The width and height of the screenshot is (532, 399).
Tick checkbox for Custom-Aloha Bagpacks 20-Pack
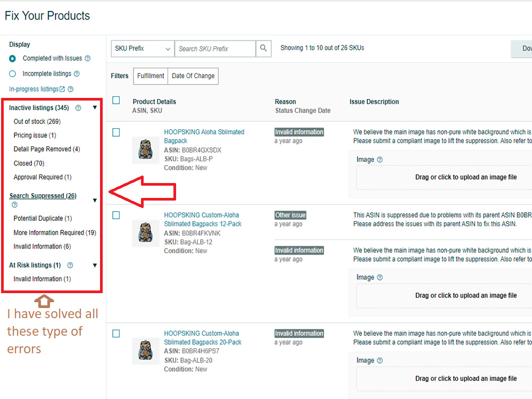click(116, 334)
